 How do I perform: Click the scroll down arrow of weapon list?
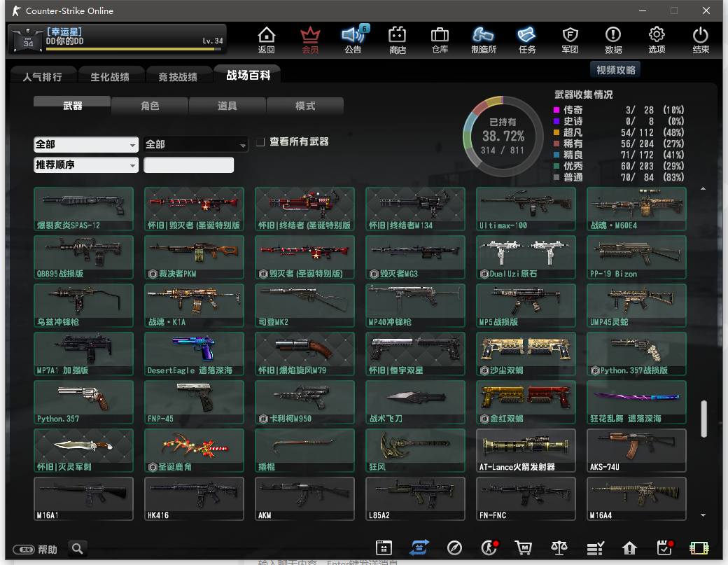click(703, 515)
